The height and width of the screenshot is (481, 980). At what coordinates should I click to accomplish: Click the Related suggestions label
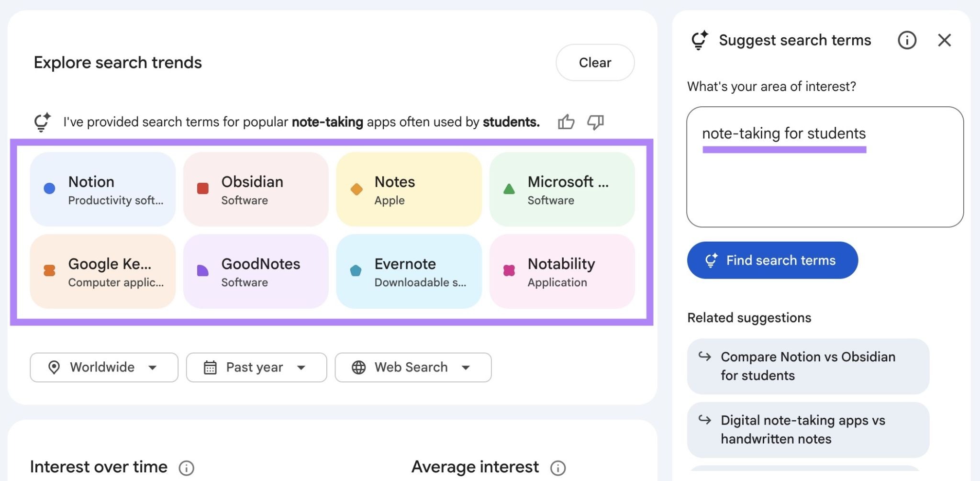click(749, 318)
